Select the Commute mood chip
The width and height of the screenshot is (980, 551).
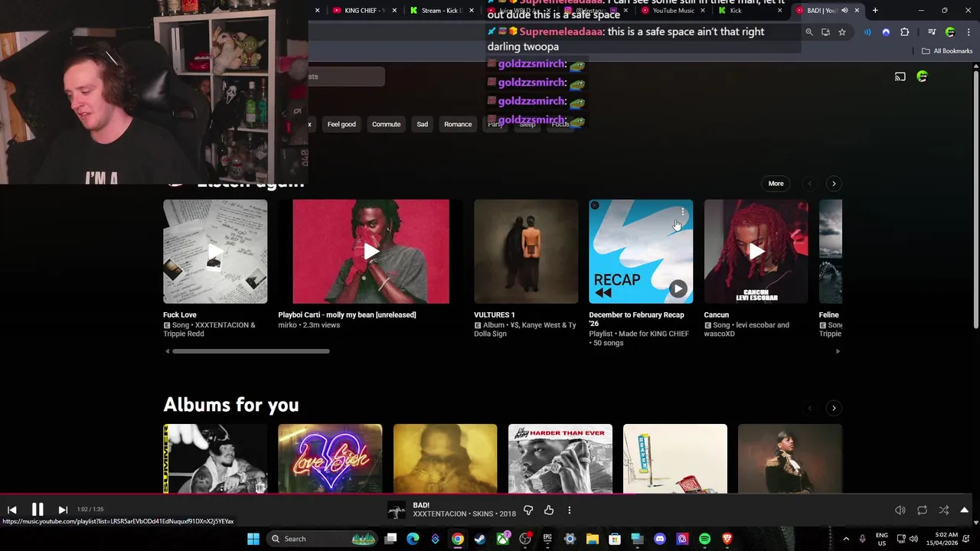click(x=386, y=124)
